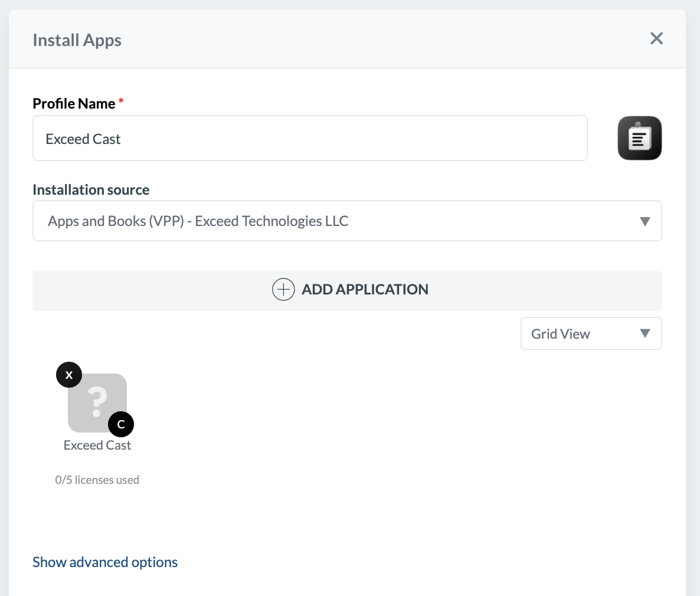Click the Profile Name input field
700x596 pixels.
310,139
